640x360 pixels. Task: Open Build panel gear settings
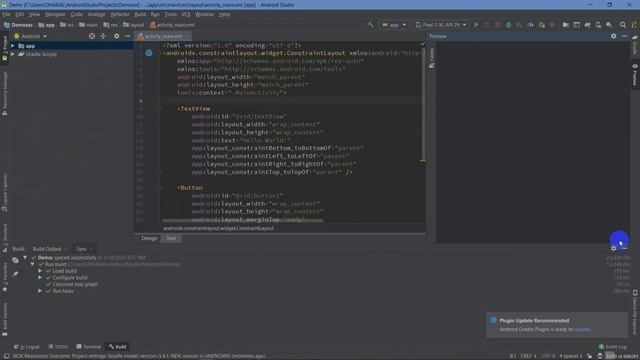point(613,248)
